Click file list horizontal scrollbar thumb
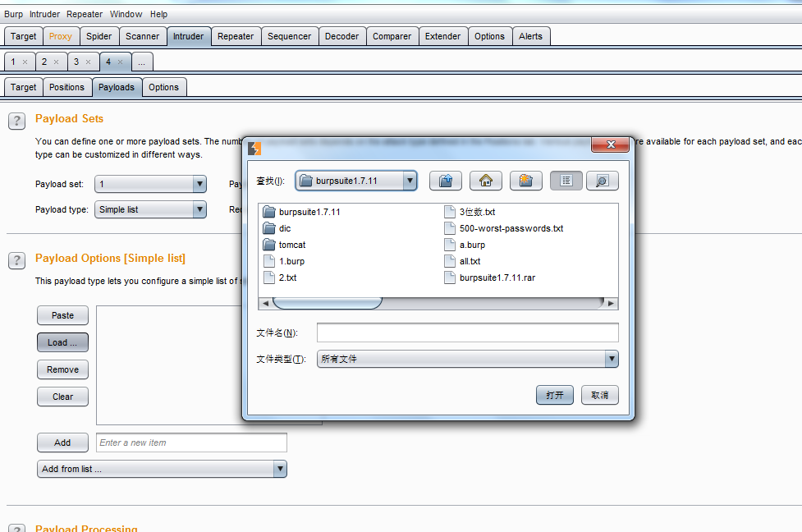This screenshot has height=532, width=802. click(328, 303)
